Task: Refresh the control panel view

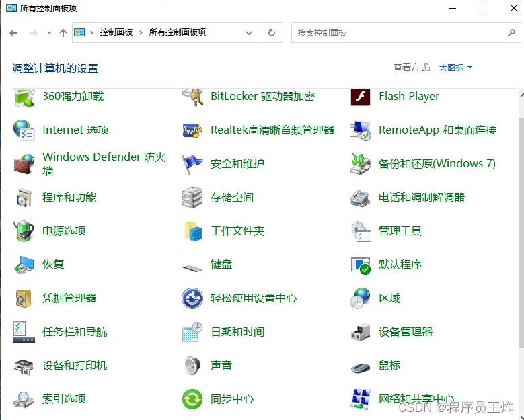Action: point(272,33)
